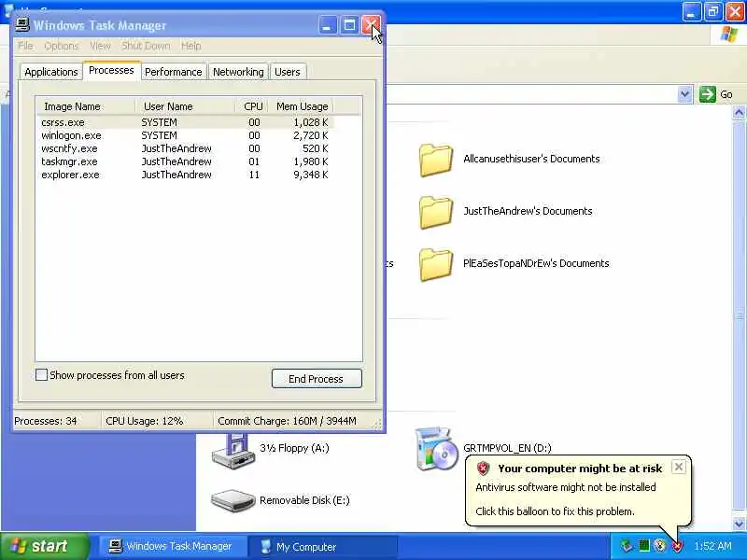Click the My Computer vertical scrollbar thumb
747x560 pixels.
click(x=739, y=316)
